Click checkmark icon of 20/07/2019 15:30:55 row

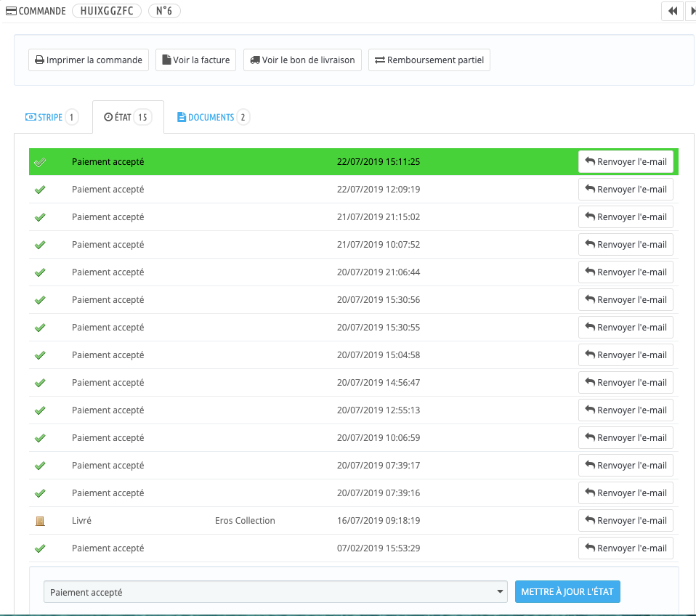coord(40,328)
